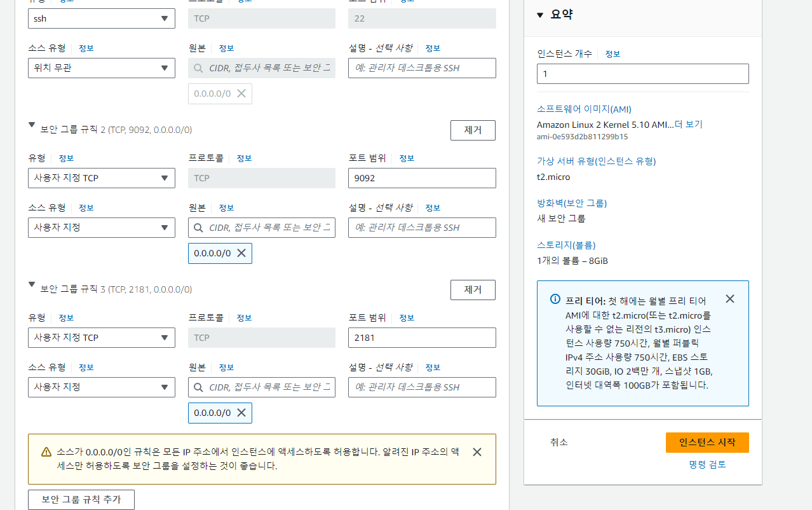Remove 0.0.0.0/0 chip from rule 3
Screen dimensions: 812x510
point(241,413)
